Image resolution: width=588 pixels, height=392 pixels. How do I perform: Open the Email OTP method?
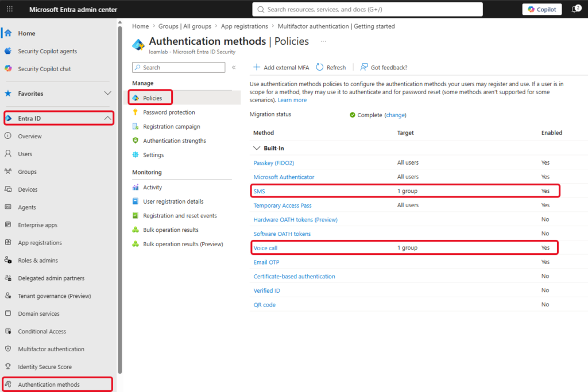pos(266,262)
